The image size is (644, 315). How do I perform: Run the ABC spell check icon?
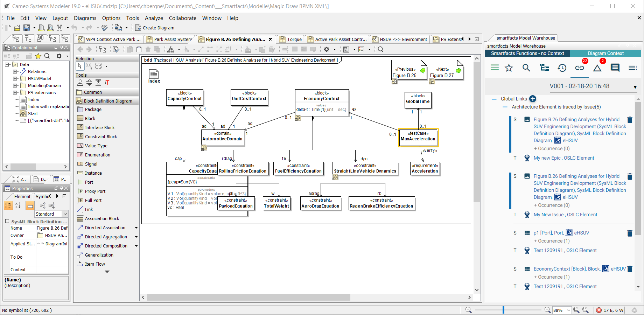104,28
